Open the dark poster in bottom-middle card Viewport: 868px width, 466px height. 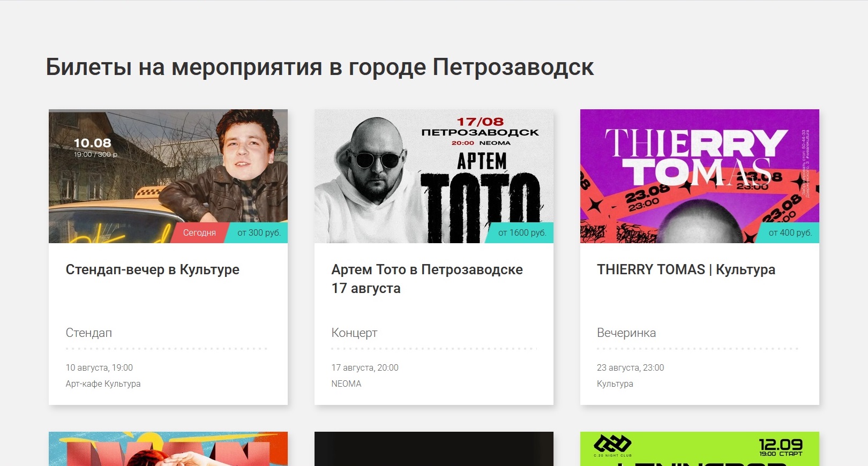[x=434, y=449]
